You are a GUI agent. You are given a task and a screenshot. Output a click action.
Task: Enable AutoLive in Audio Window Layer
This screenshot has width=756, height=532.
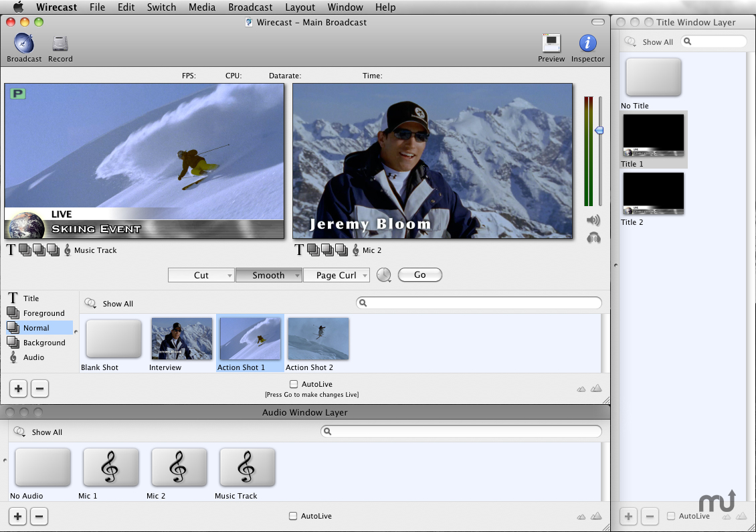(x=293, y=516)
